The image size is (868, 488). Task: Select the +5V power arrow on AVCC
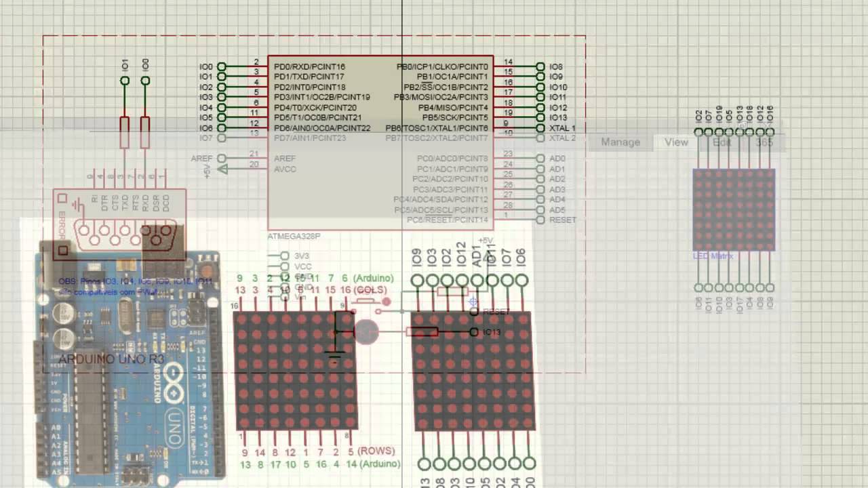221,169
